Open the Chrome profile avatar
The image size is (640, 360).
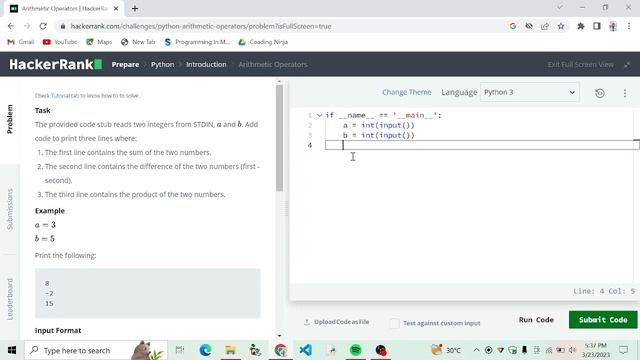pos(613,26)
